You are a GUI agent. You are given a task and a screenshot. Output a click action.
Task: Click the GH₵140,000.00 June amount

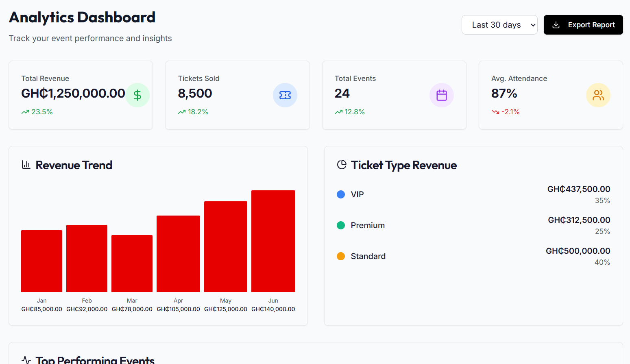click(273, 309)
